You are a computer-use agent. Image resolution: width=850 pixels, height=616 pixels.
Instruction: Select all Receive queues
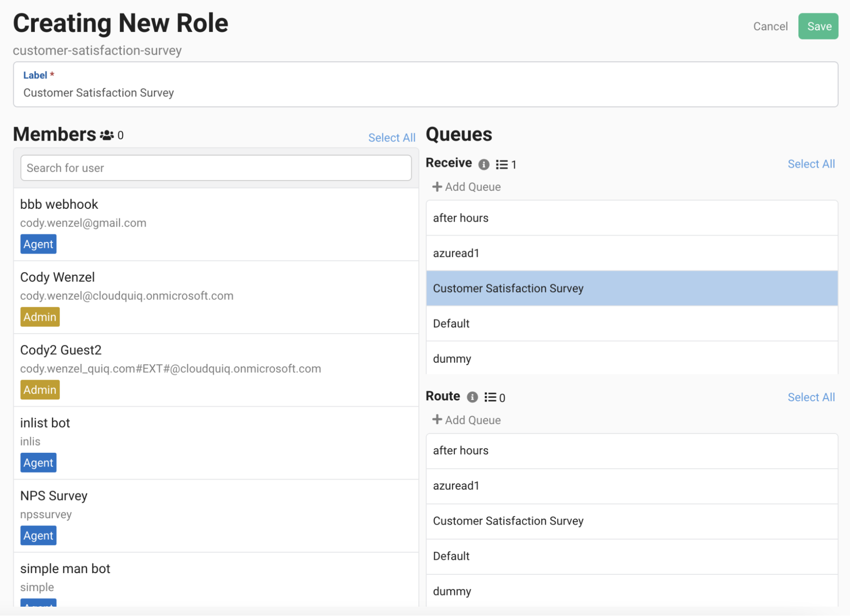(811, 164)
